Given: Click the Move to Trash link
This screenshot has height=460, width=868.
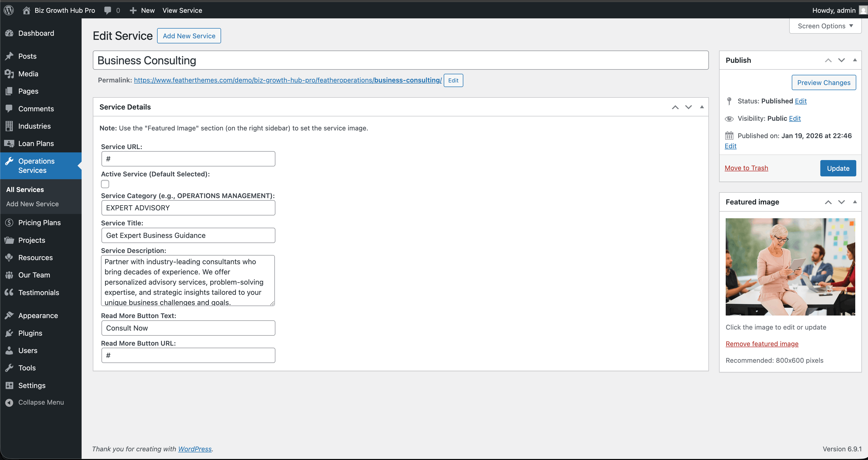Looking at the screenshot, I should pyautogui.click(x=746, y=168).
